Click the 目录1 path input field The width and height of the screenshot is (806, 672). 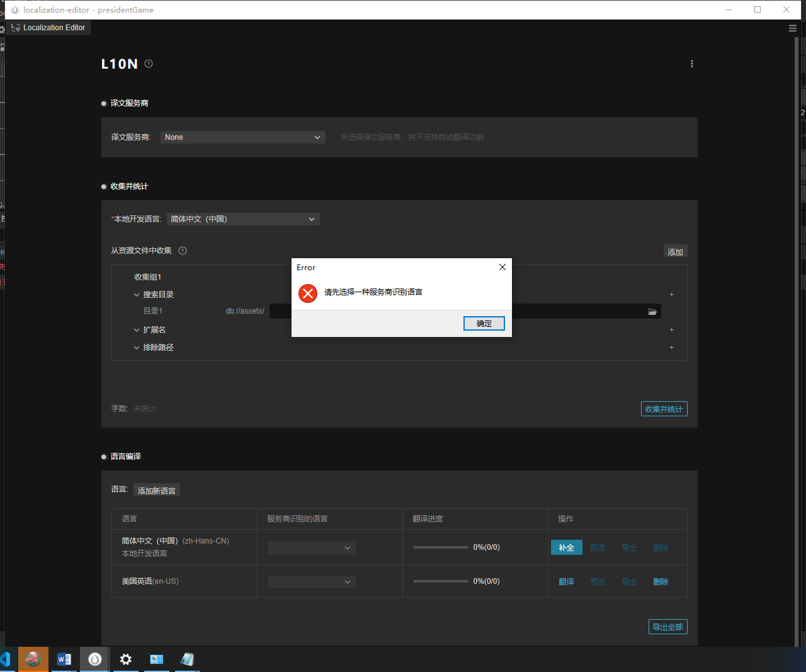click(x=465, y=311)
